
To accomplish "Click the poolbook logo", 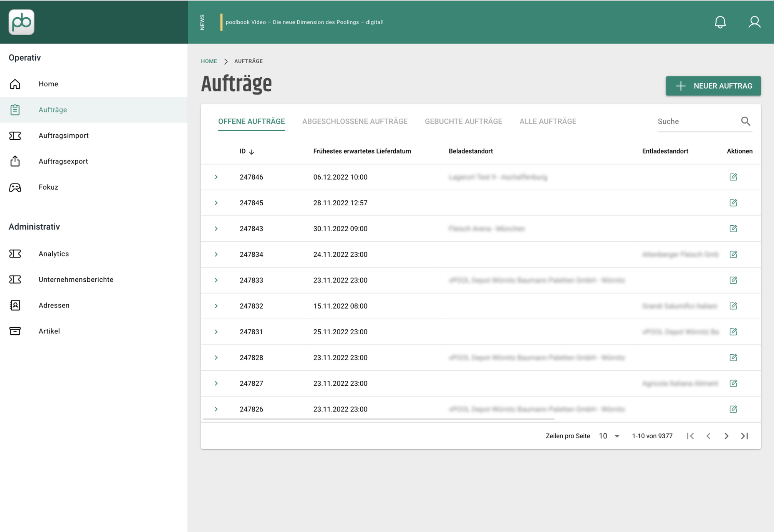I will pos(22,22).
